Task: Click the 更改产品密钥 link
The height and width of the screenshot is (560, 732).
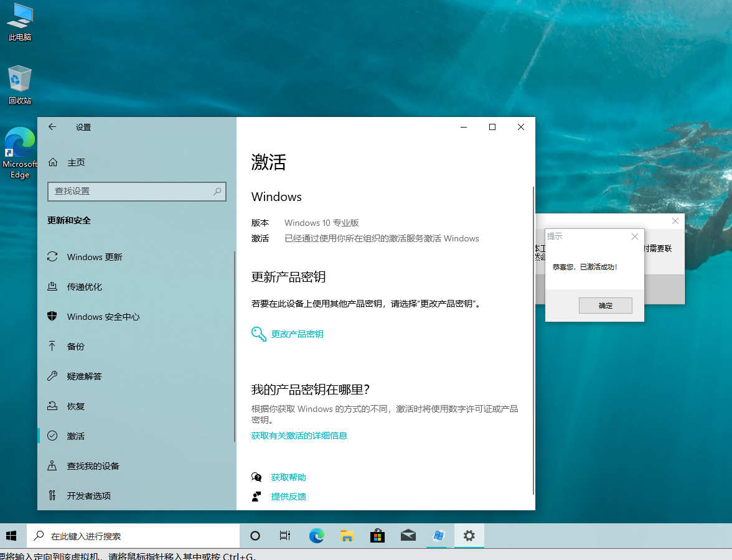Action: pyautogui.click(x=298, y=334)
